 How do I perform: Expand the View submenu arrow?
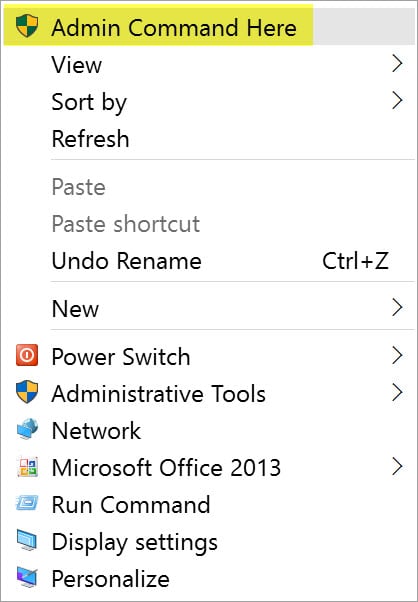tap(397, 64)
